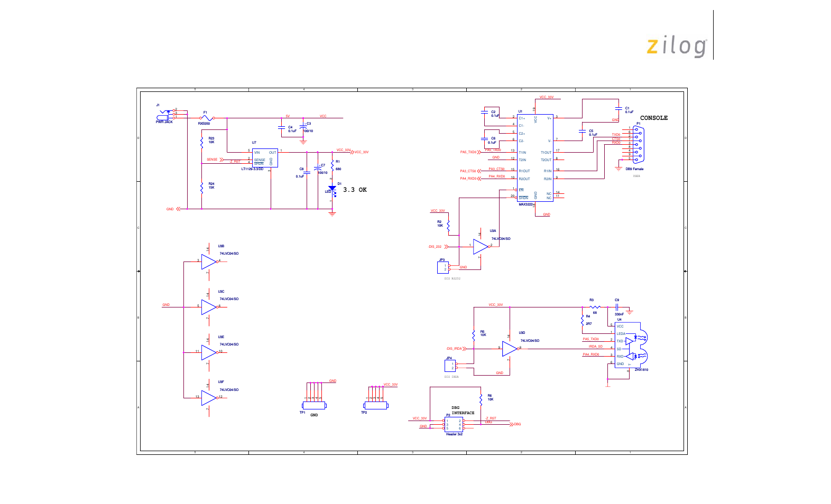Viewport: 831px width, 504px height.
Task: Click the "PA4_RXD0" port label left of U1
Action: pos(468,179)
